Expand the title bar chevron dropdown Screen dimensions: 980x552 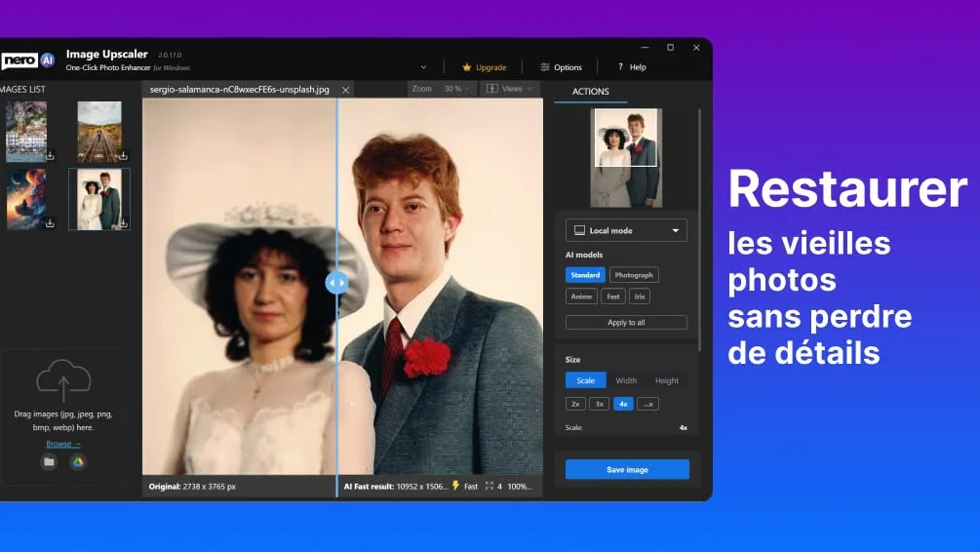[x=424, y=67]
